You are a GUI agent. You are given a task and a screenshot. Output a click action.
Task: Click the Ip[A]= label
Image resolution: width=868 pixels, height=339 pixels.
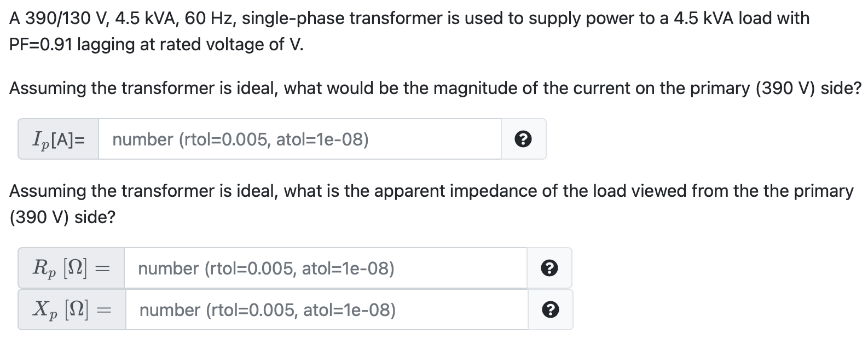pyautogui.click(x=59, y=139)
